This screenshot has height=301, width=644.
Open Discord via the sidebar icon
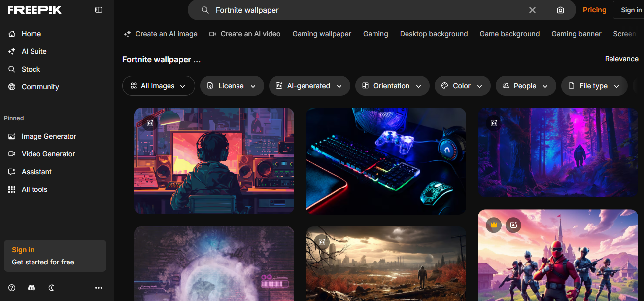click(31, 288)
